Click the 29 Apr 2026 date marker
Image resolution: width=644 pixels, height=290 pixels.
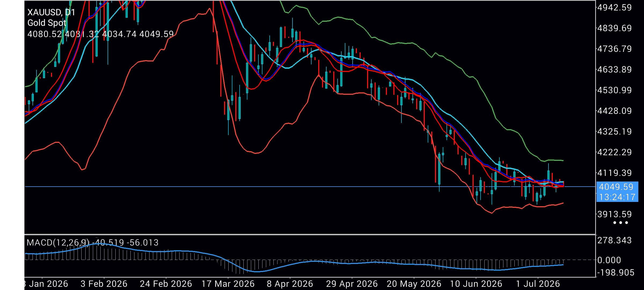[352, 284]
